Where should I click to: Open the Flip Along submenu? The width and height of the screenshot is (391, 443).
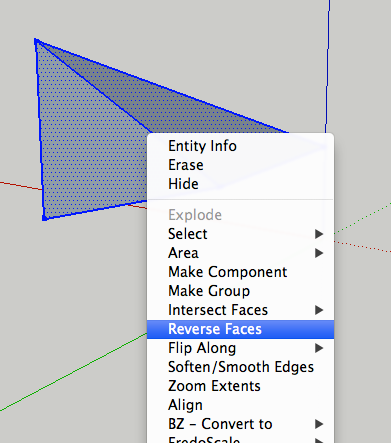240,348
